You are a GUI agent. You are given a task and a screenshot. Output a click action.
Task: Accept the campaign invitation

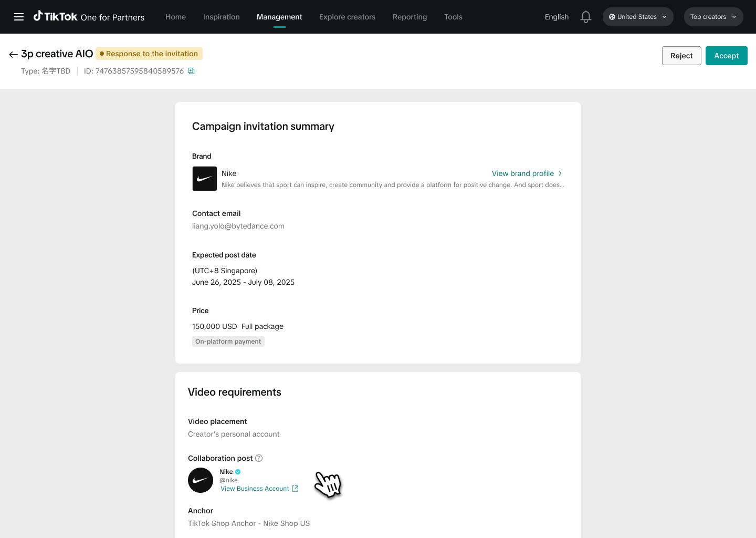click(x=727, y=56)
